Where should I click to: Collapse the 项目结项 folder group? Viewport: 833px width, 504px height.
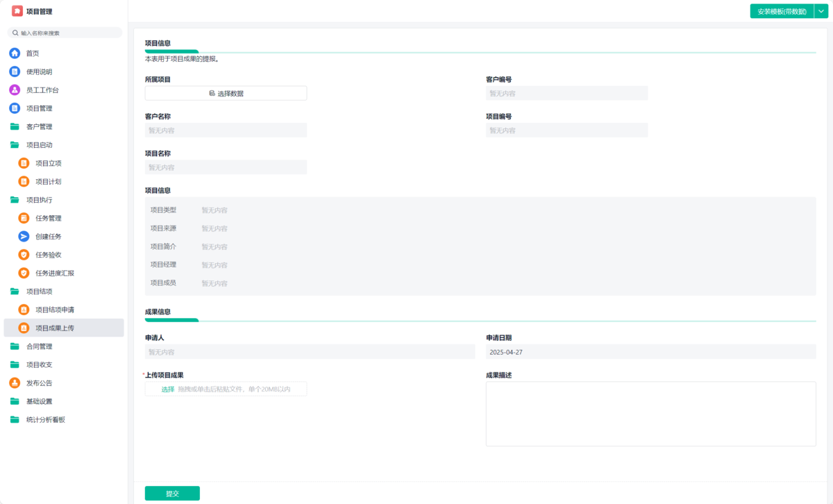[x=64, y=292]
